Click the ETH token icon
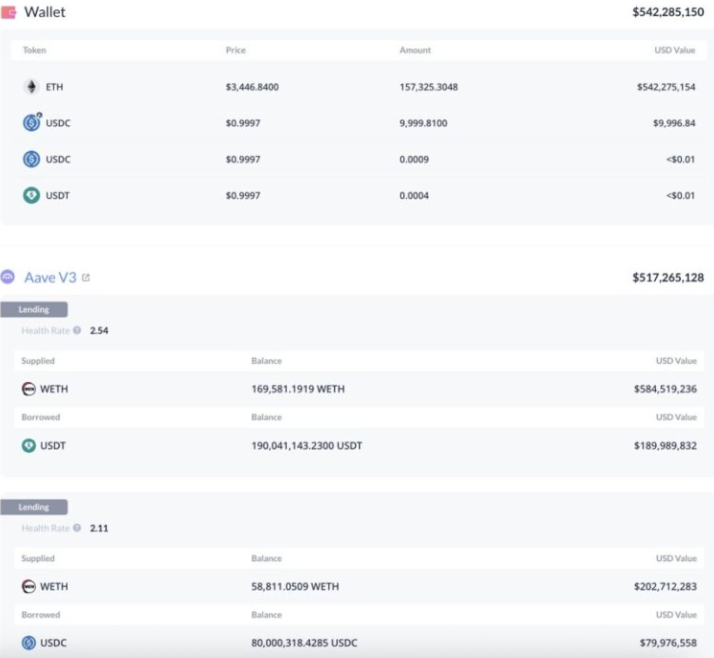 [x=31, y=87]
